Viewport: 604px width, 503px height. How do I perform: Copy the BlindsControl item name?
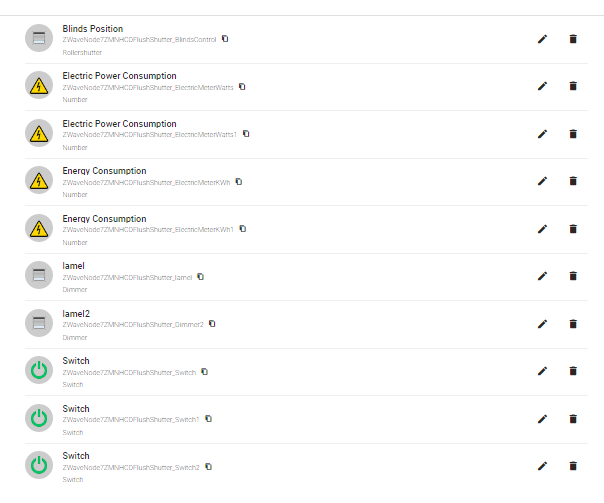(225, 39)
